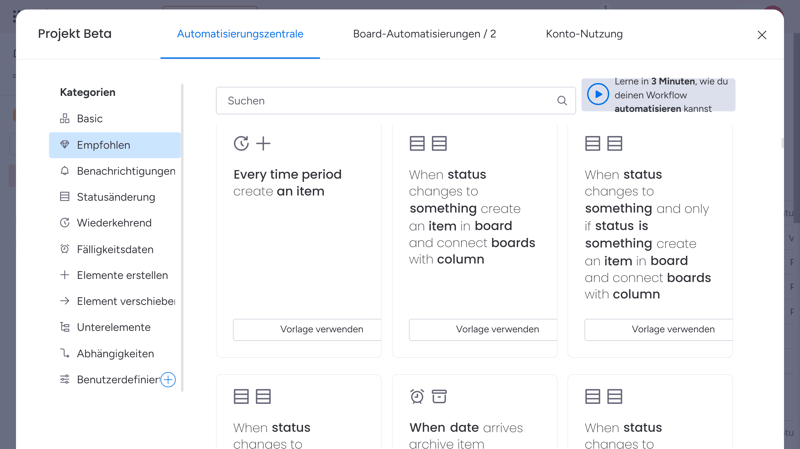Click the Element verschieben arrow icon

coord(65,301)
